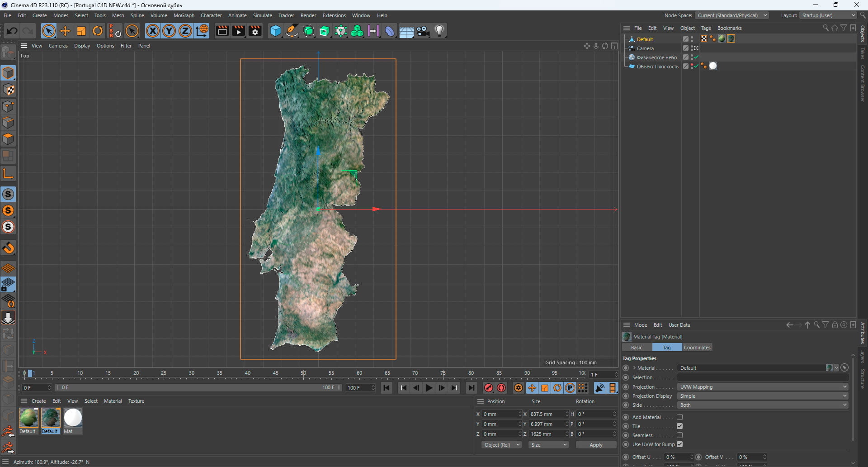Click the Apply button
This screenshot has width=868, height=467.
pyautogui.click(x=596, y=445)
